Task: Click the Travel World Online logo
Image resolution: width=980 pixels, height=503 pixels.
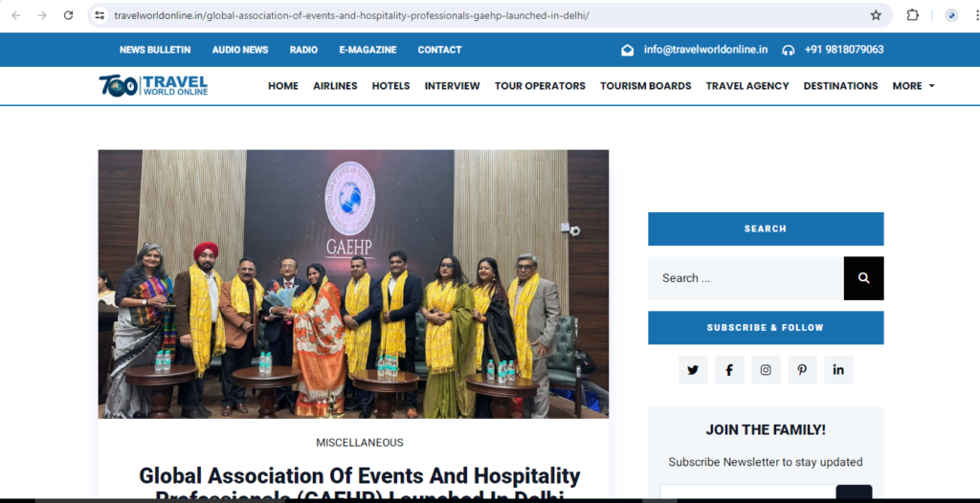Action: 153,86
